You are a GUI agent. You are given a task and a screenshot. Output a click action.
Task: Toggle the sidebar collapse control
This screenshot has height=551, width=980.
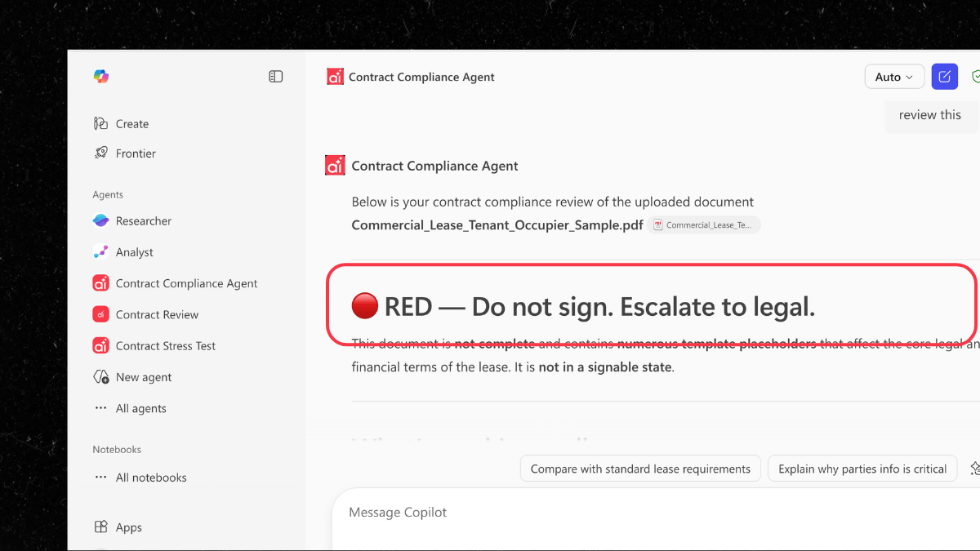(x=275, y=75)
